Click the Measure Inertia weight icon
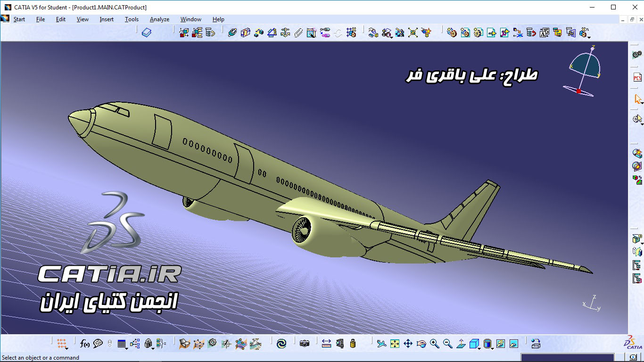This screenshot has width=644, height=362. [x=353, y=344]
